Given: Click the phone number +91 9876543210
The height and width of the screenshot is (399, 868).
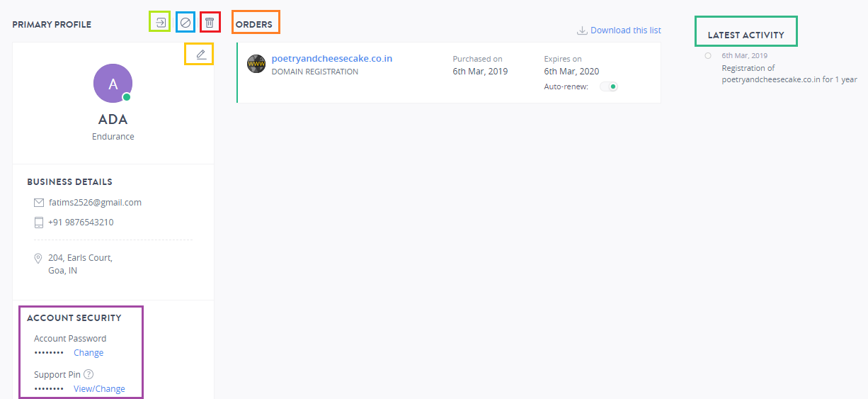Looking at the screenshot, I should click(x=81, y=223).
